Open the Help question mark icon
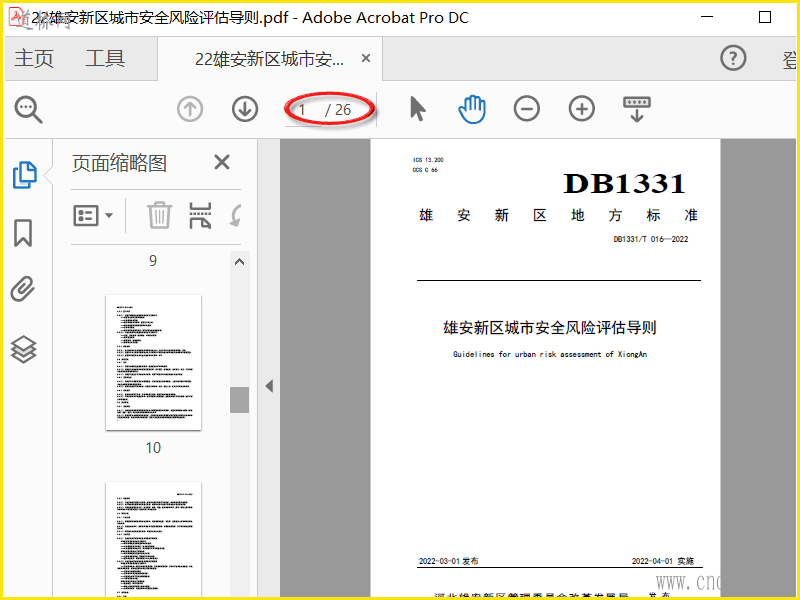The image size is (800, 600). pos(733,58)
